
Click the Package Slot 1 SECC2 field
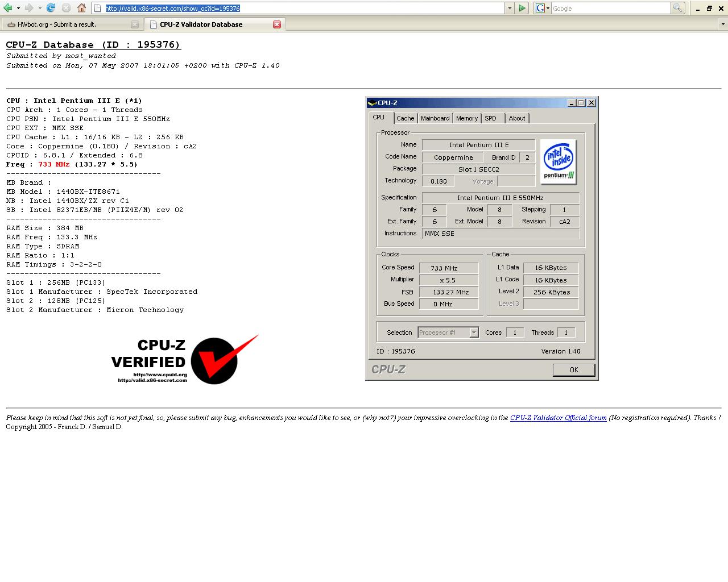coord(478,169)
